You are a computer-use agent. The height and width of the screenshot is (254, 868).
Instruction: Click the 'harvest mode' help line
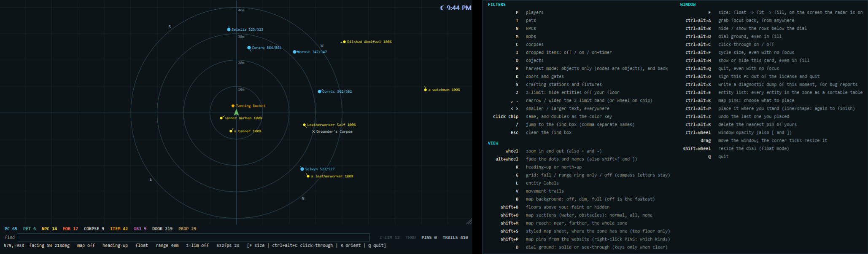pyautogui.click(x=597, y=69)
